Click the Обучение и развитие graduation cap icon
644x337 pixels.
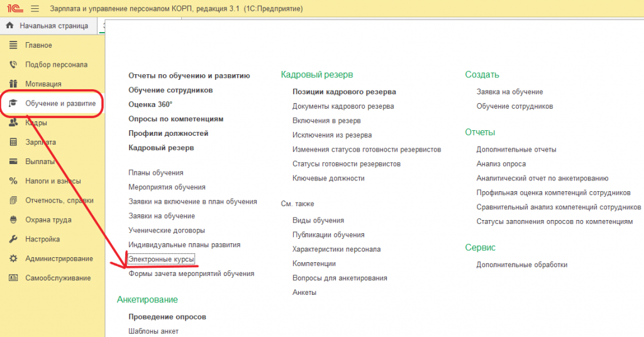pos(13,103)
